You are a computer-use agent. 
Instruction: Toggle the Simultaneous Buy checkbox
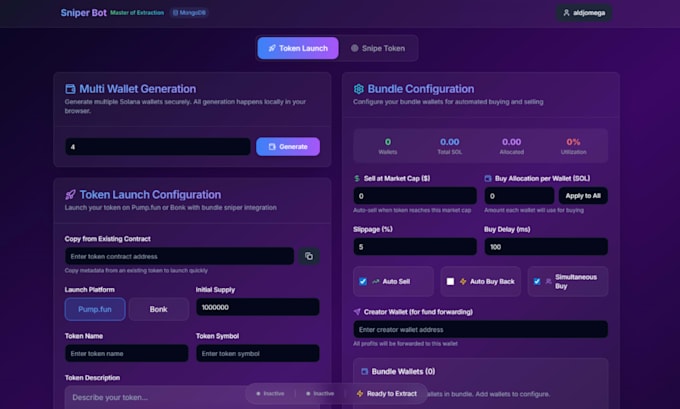tap(537, 281)
